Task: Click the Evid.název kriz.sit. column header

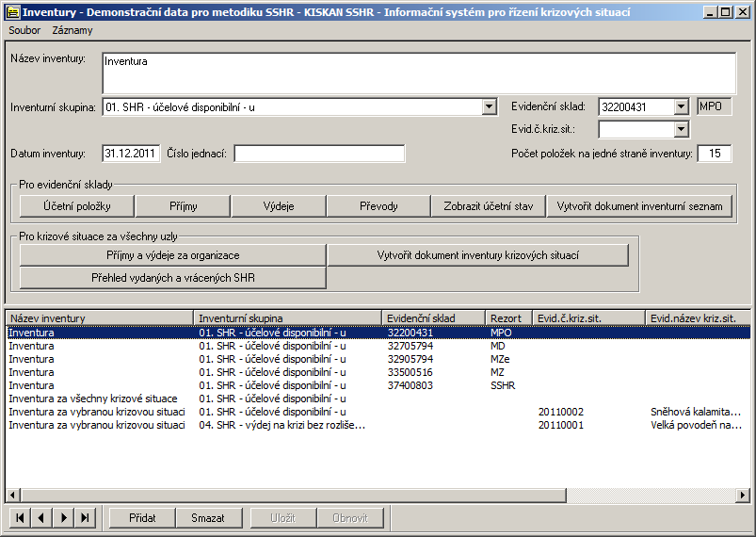Action: [698, 317]
